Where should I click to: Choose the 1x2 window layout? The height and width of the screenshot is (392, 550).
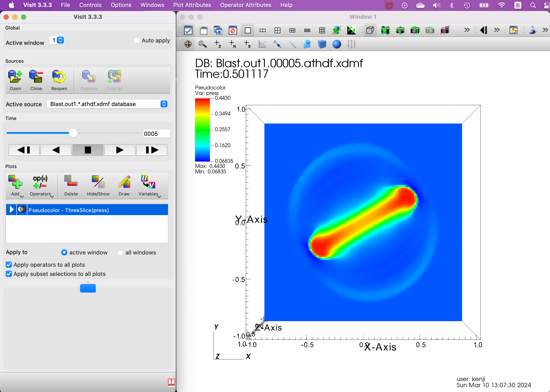pyautogui.click(x=262, y=30)
